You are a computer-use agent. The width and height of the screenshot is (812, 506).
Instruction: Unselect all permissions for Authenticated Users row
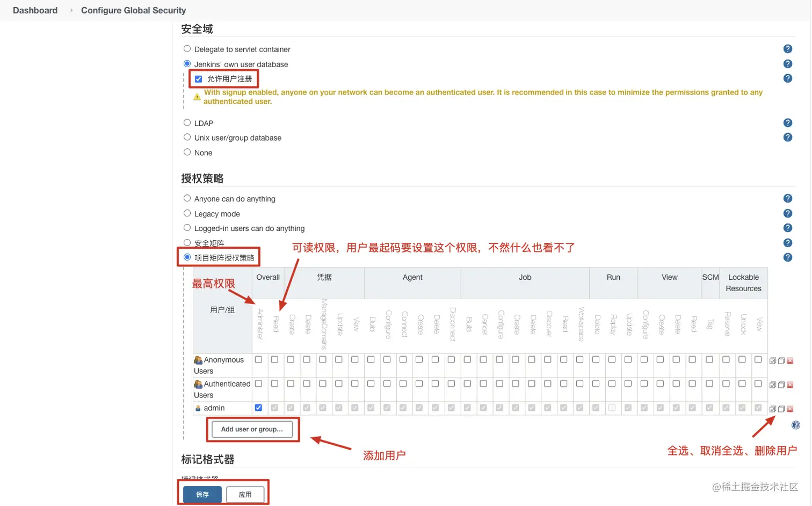point(781,385)
